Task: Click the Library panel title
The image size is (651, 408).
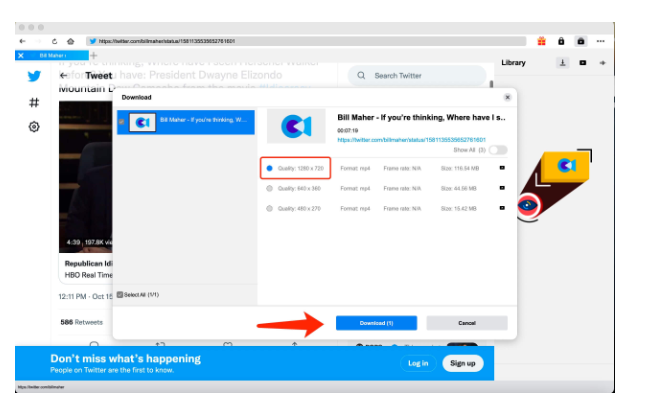Action: (513, 63)
